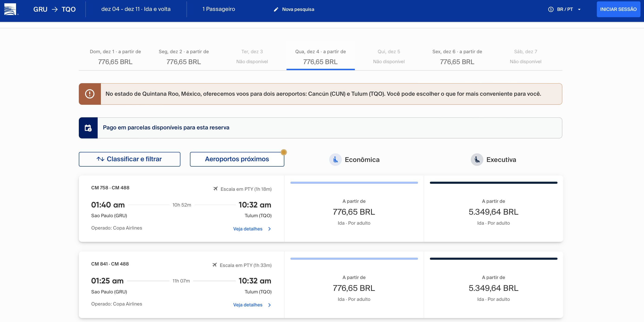Screen dimensions: 644x322
Task: Select the Qui, dez 5 date tab
Action: click(x=389, y=57)
